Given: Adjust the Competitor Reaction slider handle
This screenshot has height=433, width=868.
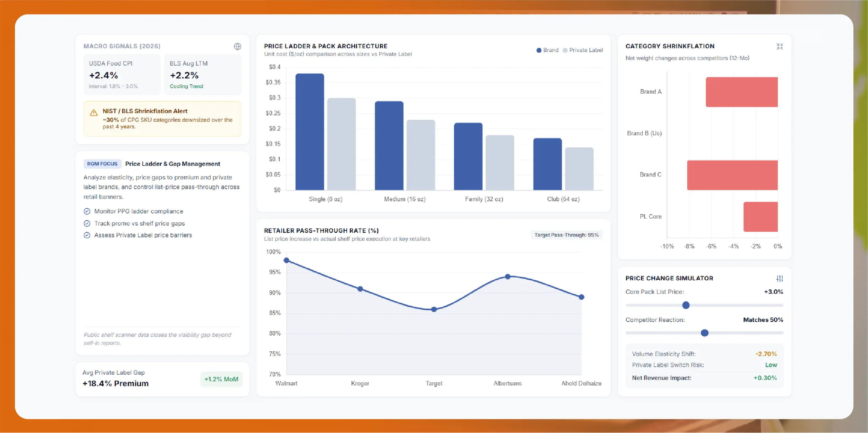Looking at the screenshot, I should pyautogui.click(x=705, y=333).
